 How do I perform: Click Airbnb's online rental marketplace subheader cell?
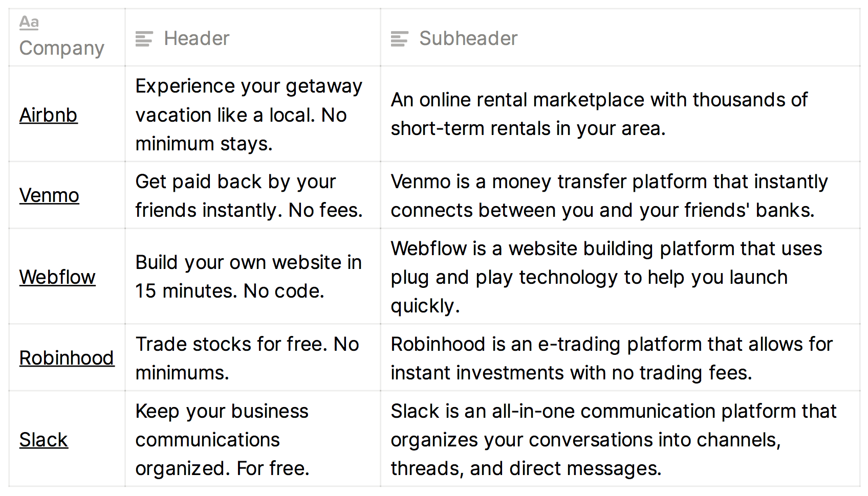599,114
